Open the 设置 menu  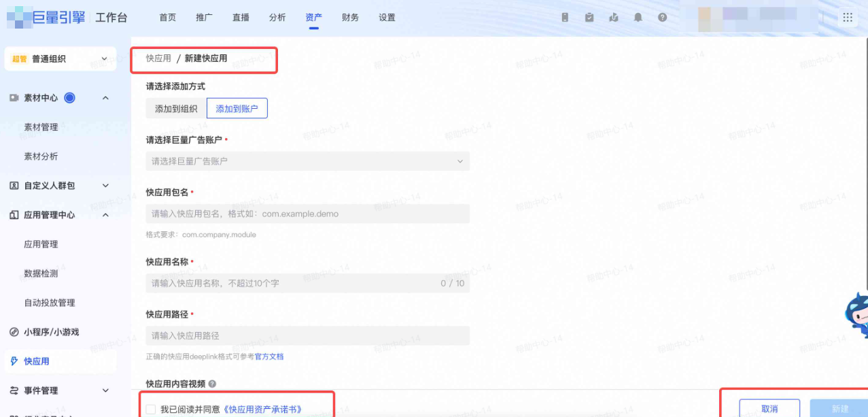click(387, 18)
